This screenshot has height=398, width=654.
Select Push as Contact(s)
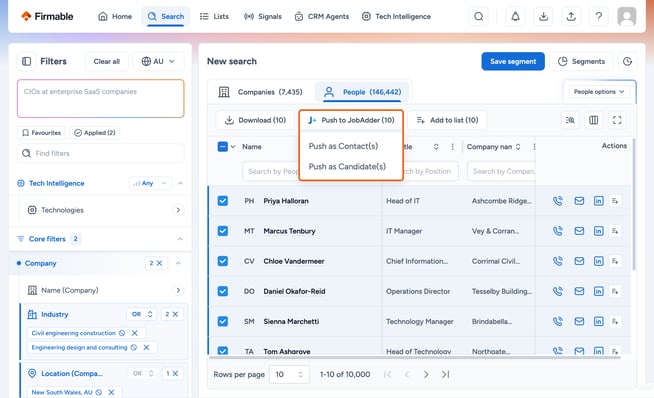pos(343,146)
